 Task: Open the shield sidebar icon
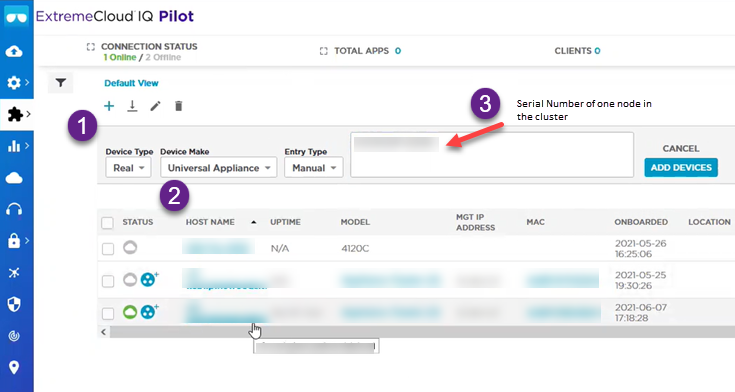pyautogui.click(x=14, y=304)
